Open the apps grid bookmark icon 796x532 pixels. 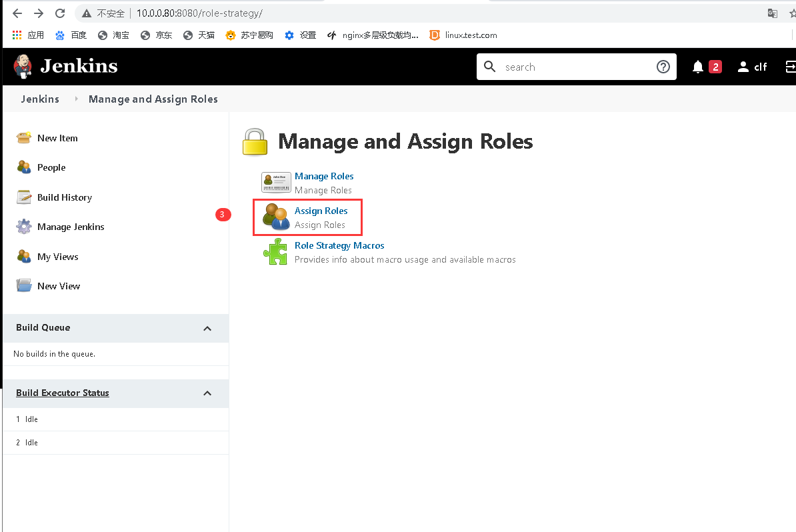click(x=17, y=35)
